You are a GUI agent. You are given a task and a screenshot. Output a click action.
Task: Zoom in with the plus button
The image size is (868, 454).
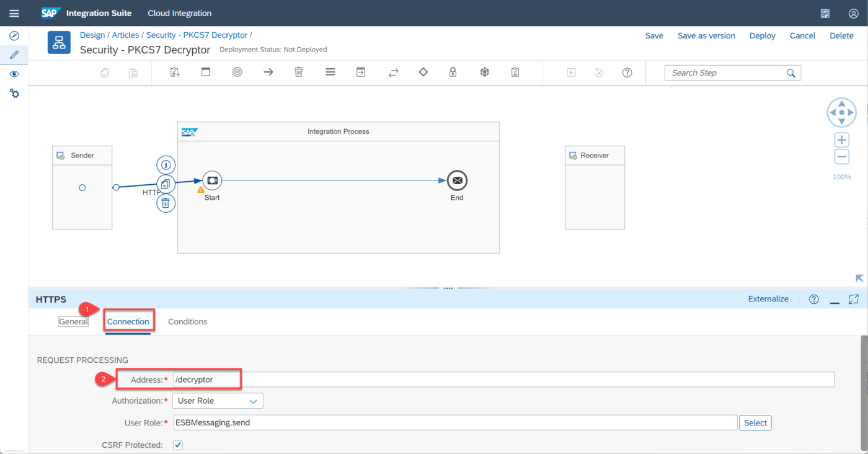(841, 140)
